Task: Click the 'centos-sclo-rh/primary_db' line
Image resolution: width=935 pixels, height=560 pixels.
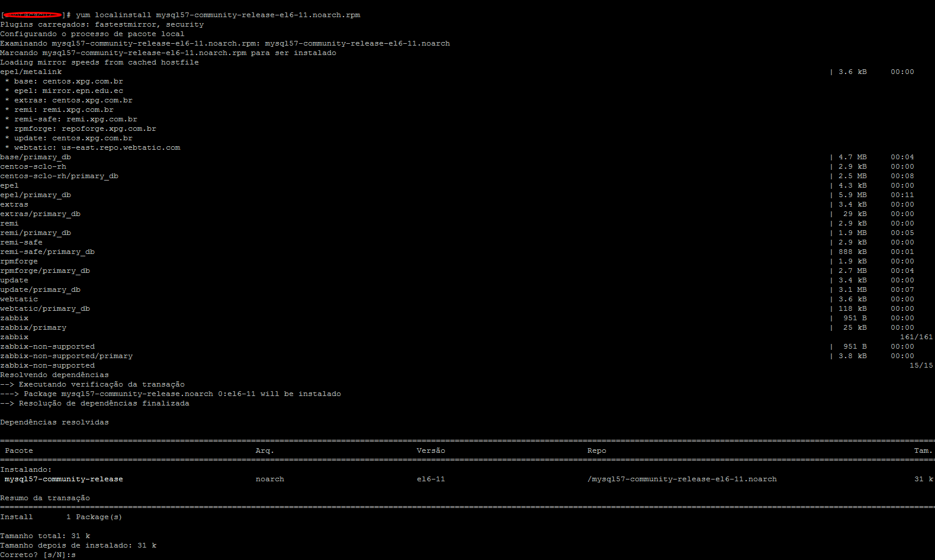Action: [59, 176]
